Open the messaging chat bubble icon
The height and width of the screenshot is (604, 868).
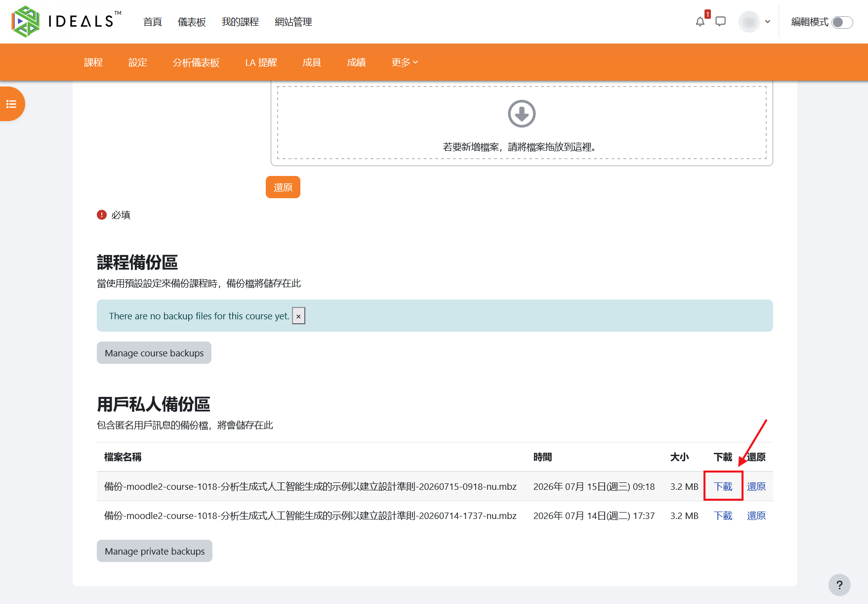tap(721, 22)
